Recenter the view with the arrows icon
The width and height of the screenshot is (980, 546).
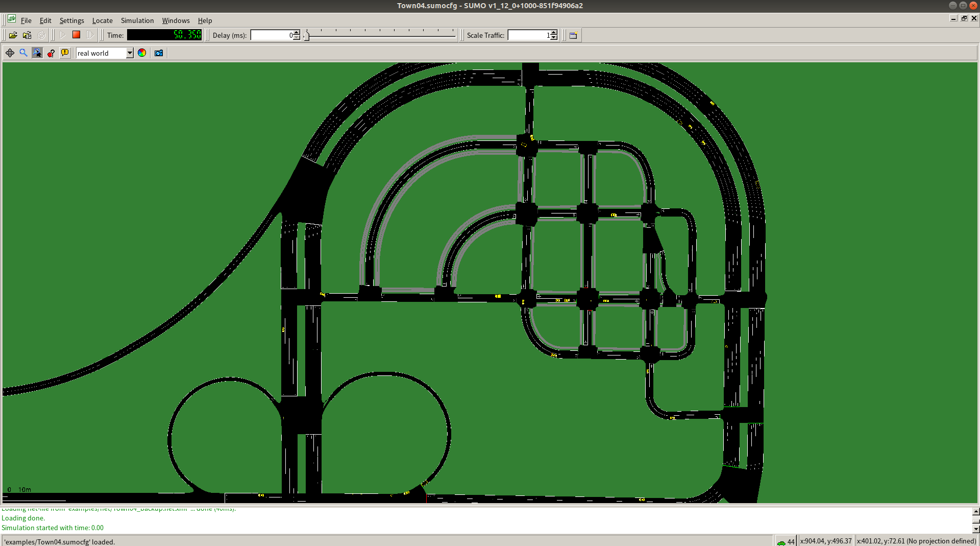click(x=10, y=53)
